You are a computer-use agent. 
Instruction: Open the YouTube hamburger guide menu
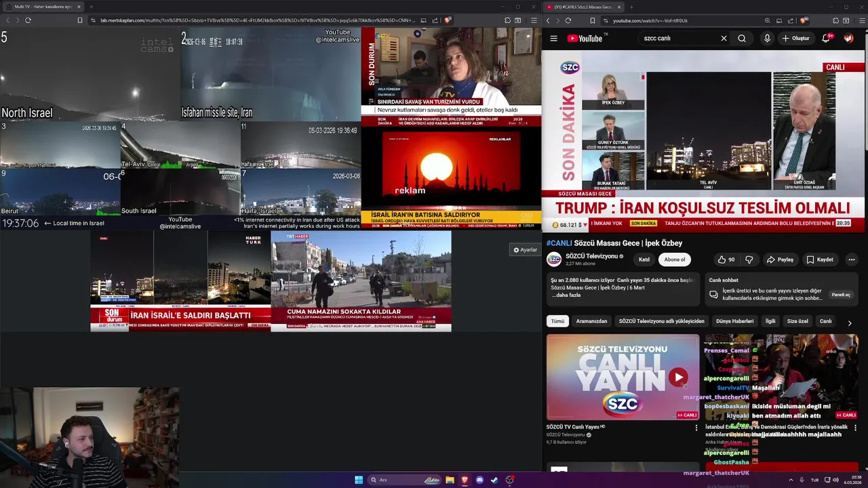(x=553, y=39)
